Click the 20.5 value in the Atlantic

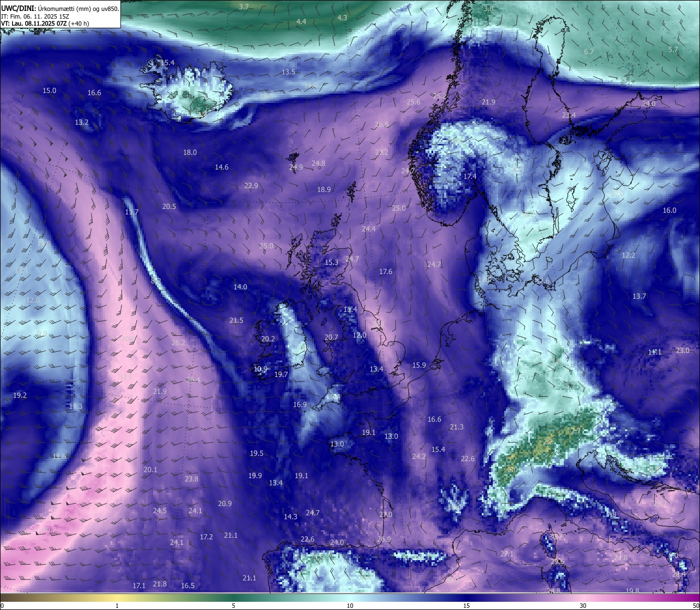click(169, 207)
